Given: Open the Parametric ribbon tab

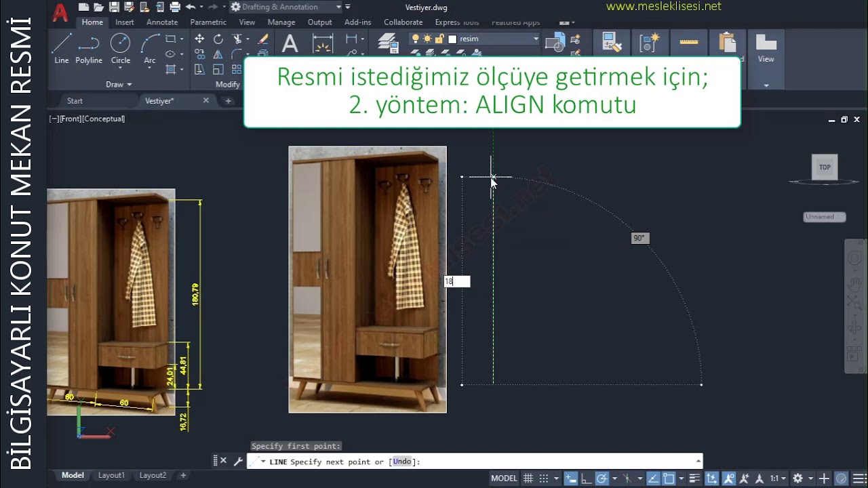Looking at the screenshot, I should (208, 22).
